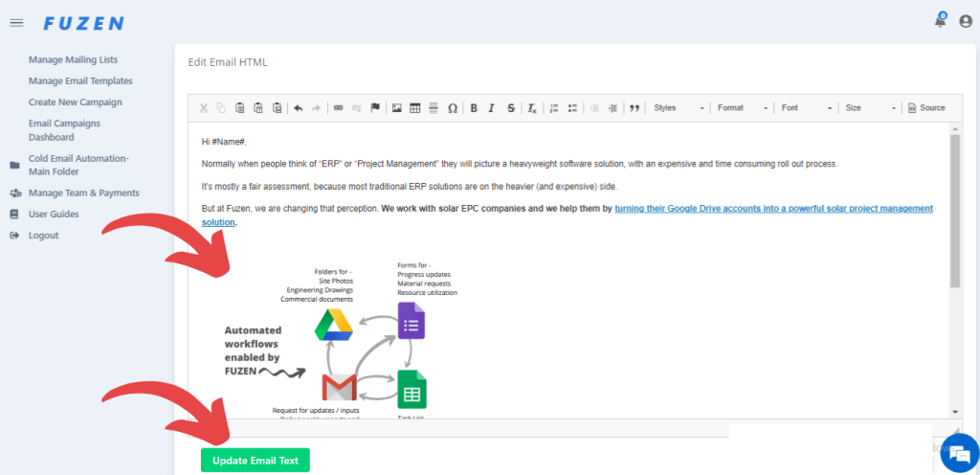Click the editor scrollbar down arrow
The height and width of the screenshot is (475, 980).
pos(954,412)
